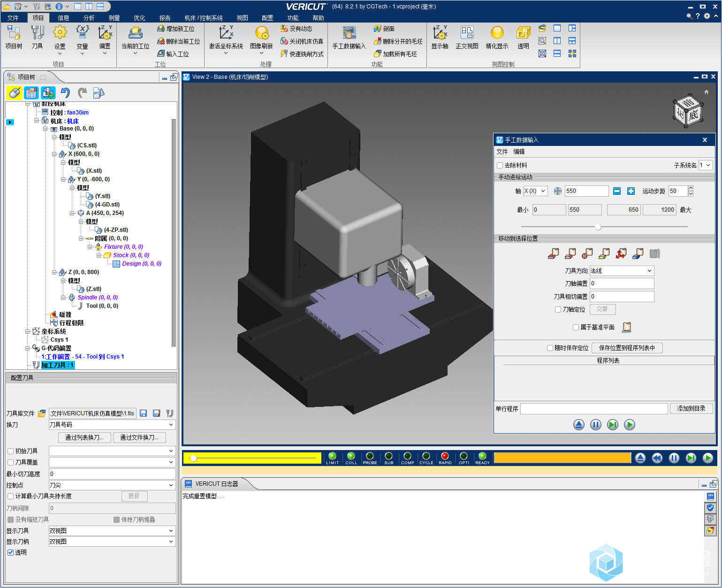The image size is (722, 588).
Task: Click the 单行程序 input field
Action: click(x=594, y=409)
